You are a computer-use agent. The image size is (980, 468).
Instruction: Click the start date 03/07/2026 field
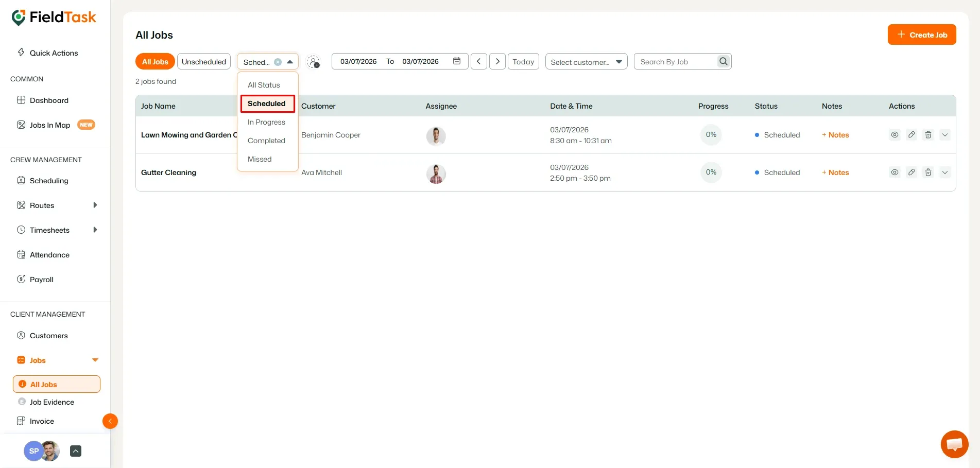(358, 61)
